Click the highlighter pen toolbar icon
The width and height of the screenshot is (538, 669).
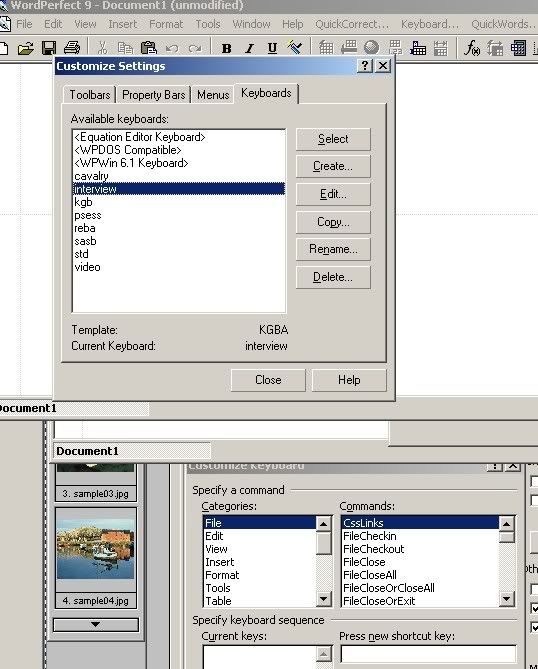pyautogui.click(x=295, y=48)
